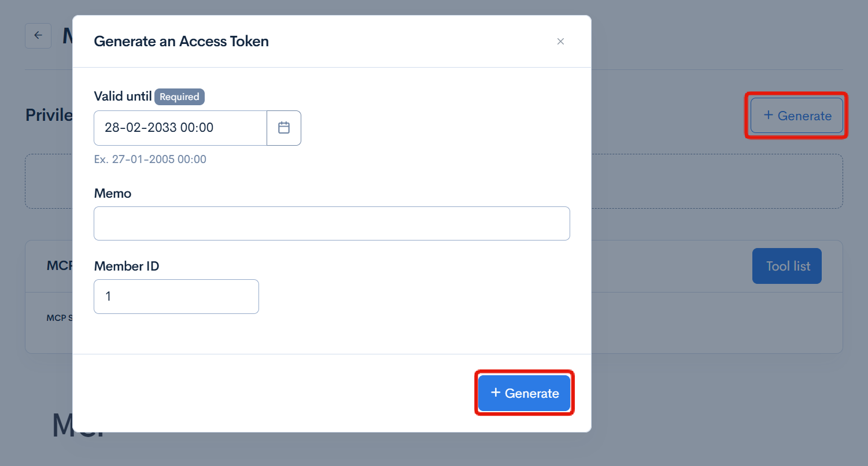Click the Member ID field label

126,266
